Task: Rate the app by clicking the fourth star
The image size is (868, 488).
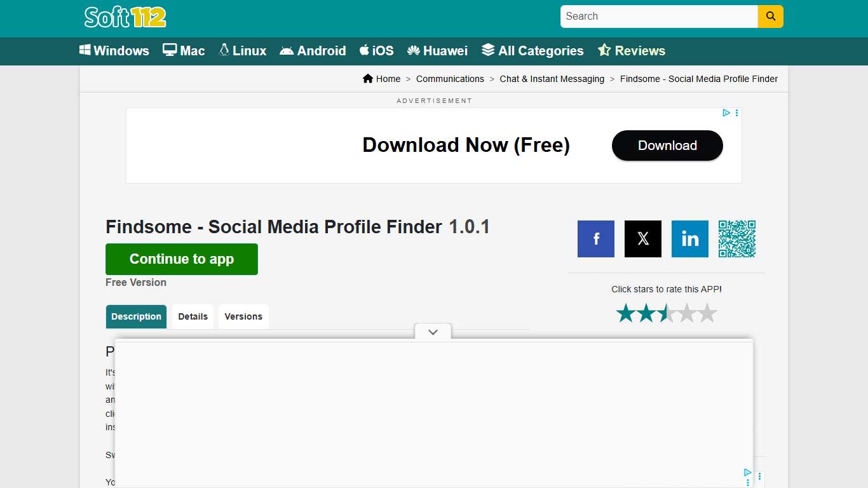Action: [x=688, y=313]
